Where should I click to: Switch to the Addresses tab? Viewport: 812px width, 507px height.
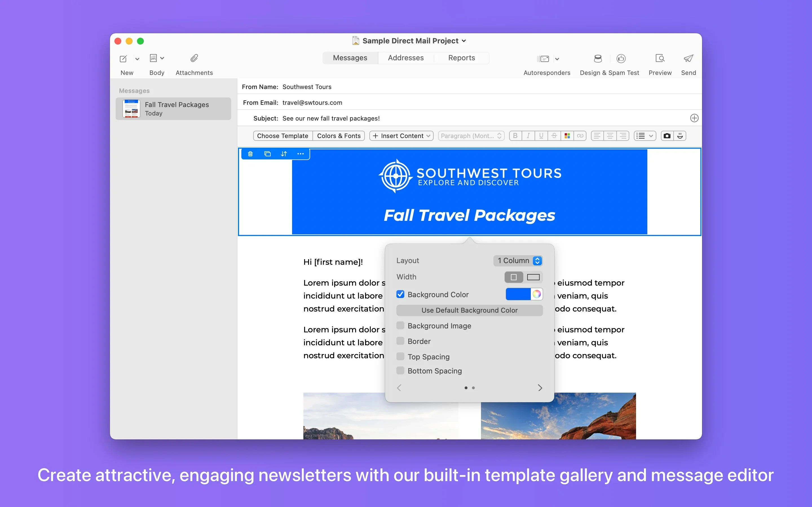[406, 58]
